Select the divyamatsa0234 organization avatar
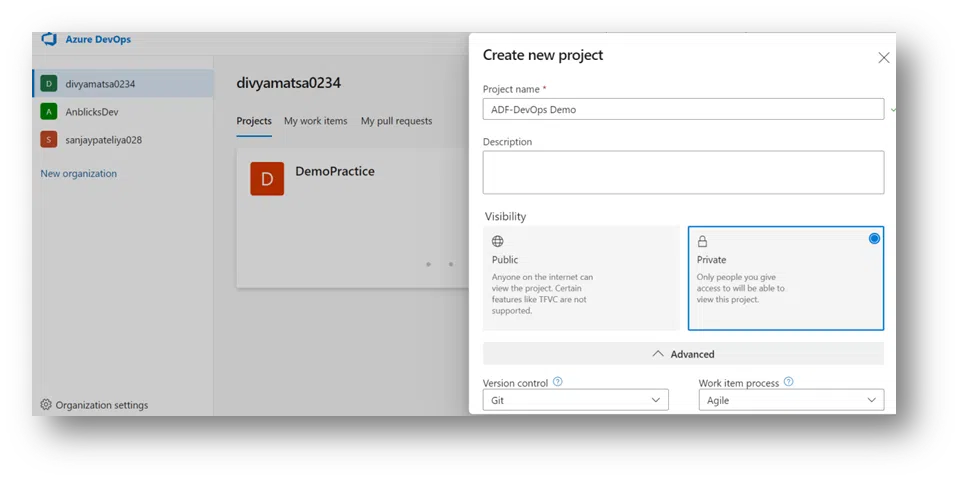This screenshot has height=481, width=961. click(x=49, y=84)
